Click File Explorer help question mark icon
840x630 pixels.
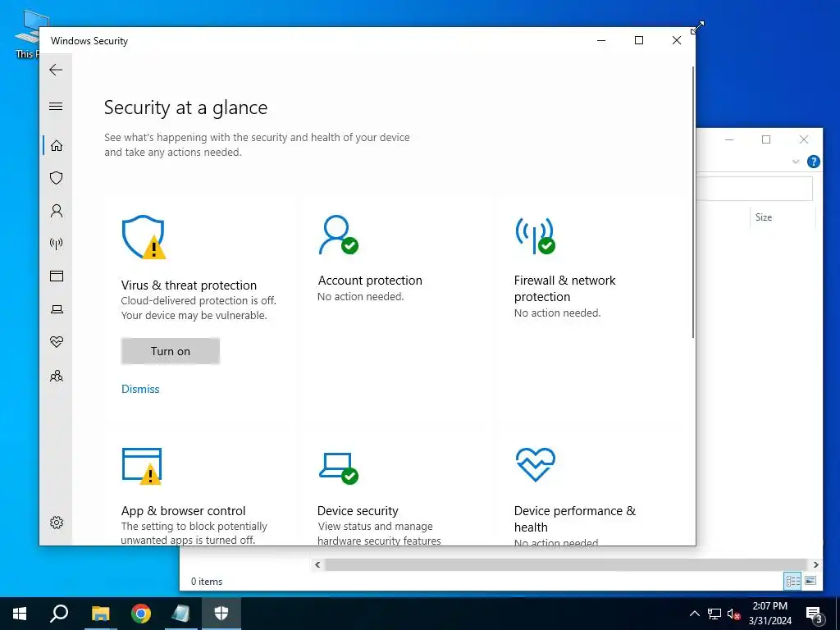point(813,162)
